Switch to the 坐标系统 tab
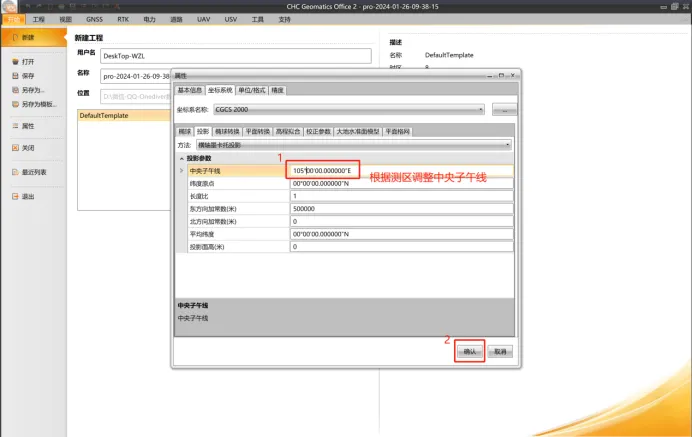This screenshot has width=692, height=437. [220, 90]
